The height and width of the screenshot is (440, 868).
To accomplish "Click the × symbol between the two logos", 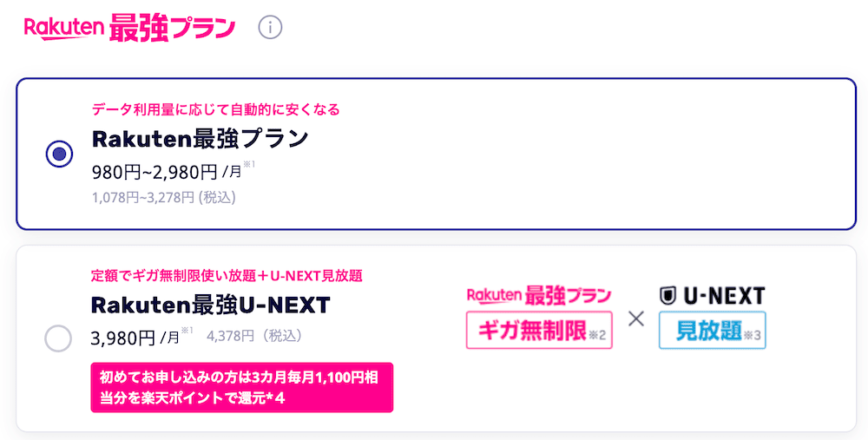I will (635, 318).
